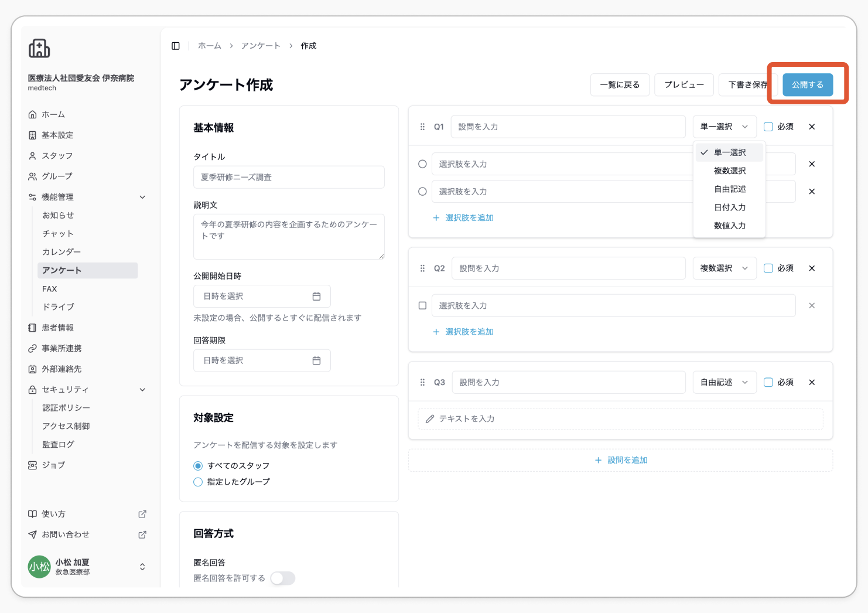Toggle the sidebar panel icon

pos(176,46)
